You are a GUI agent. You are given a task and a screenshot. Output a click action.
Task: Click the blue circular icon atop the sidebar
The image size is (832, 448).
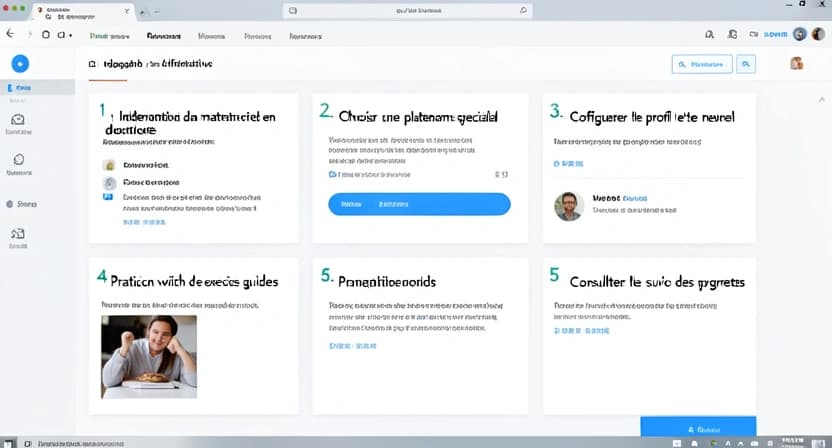19,64
